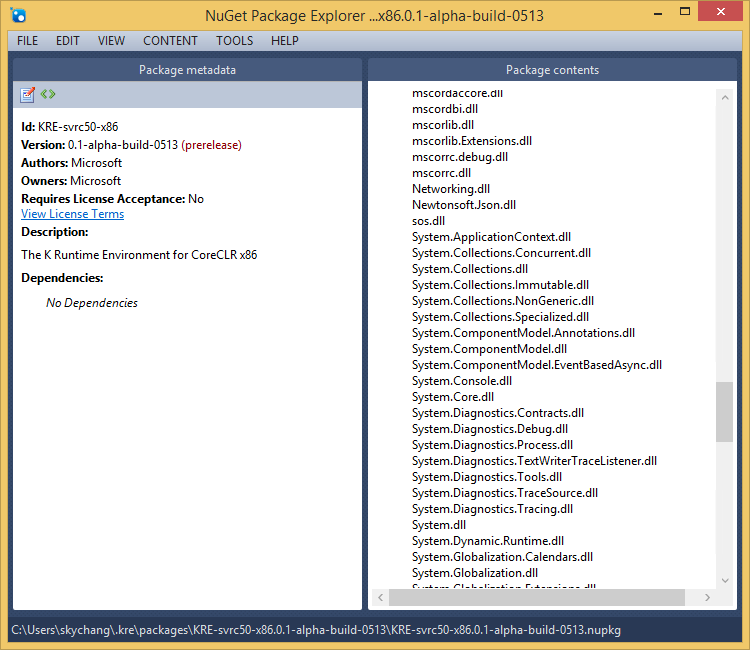Select System.Collections.Immutable.dll file
This screenshot has height=650, width=750.
coord(500,285)
